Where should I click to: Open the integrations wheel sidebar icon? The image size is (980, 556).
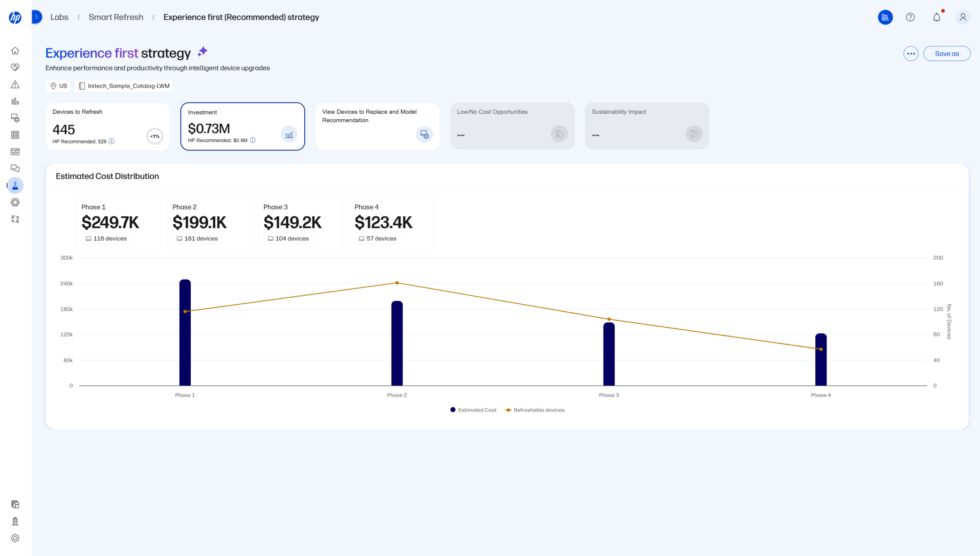[15, 202]
